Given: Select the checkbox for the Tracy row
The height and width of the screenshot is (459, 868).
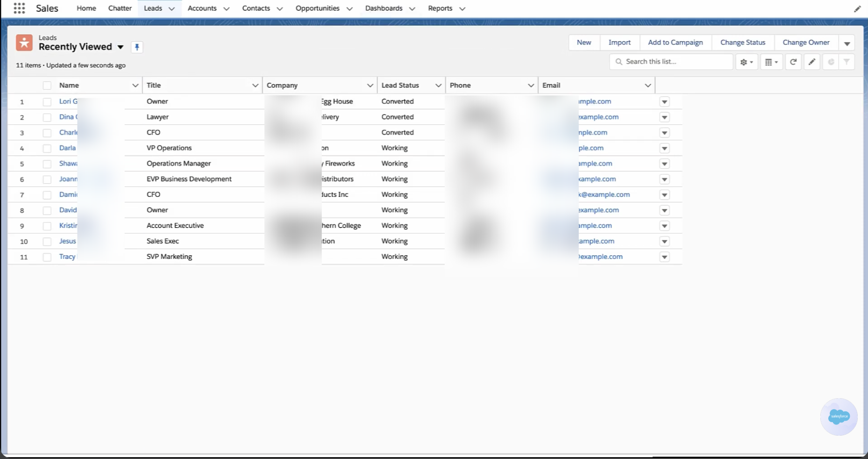Looking at the screenshot, I should 47,257.
